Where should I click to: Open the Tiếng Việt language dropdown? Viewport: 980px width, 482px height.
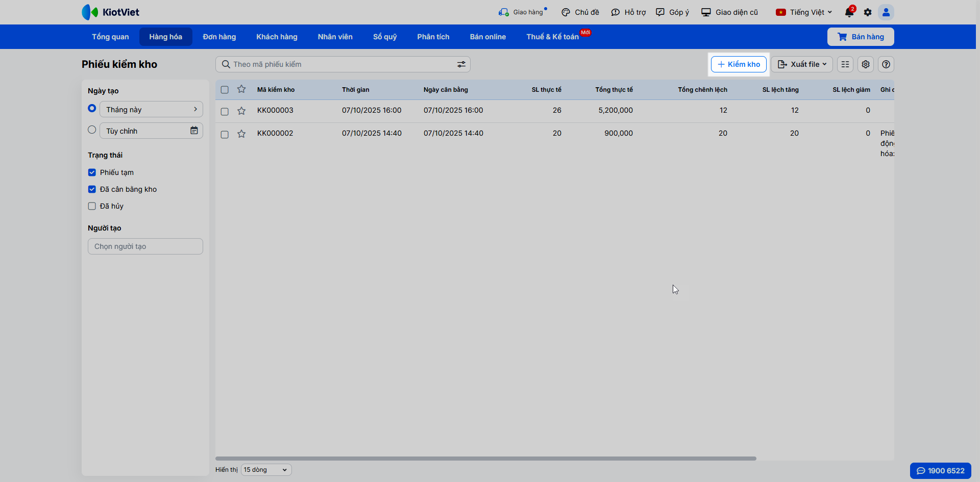(804, 12)
